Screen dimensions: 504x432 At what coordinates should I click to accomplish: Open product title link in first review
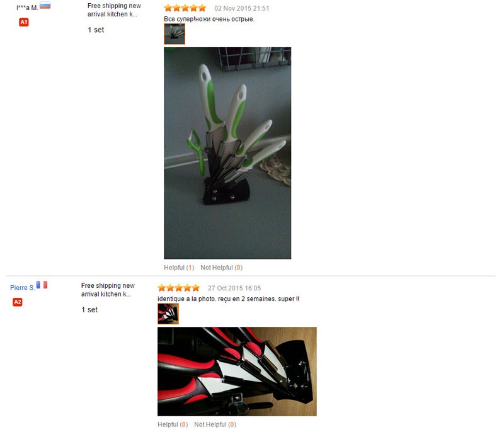click(x=114, y=10)
